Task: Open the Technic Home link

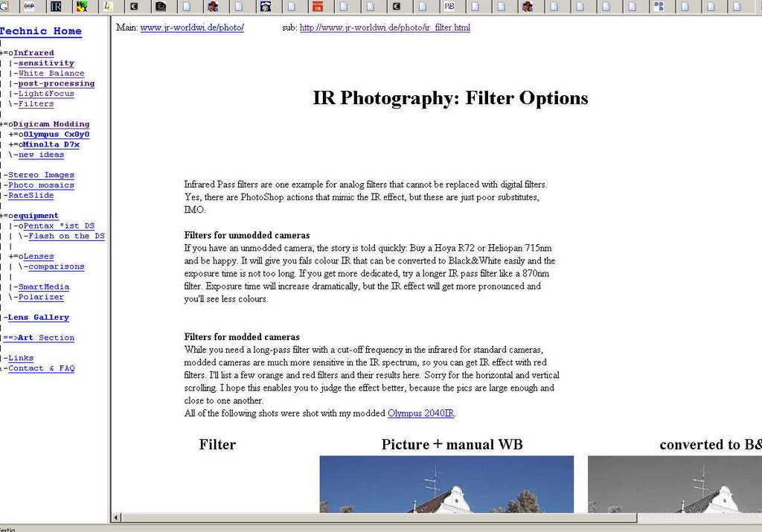Action: (40, 31)
